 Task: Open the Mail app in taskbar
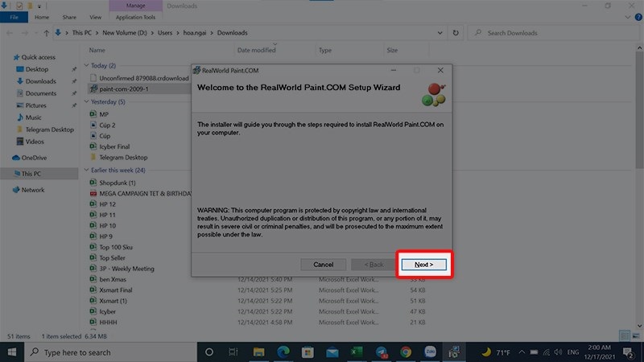point(332,352)
